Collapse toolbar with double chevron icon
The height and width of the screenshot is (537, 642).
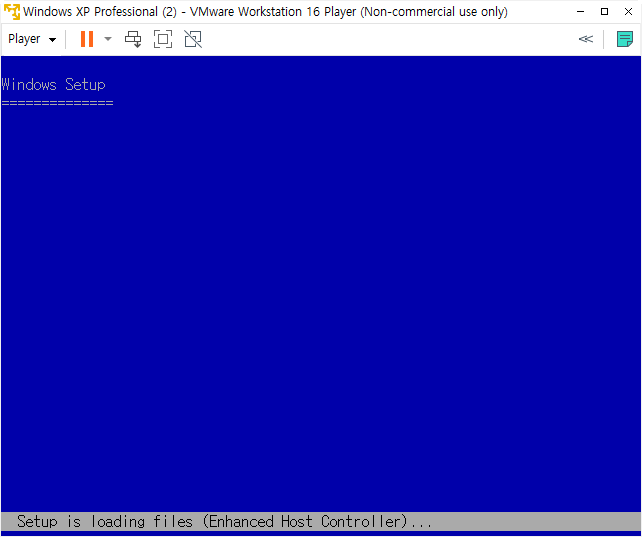coord(585,39)
